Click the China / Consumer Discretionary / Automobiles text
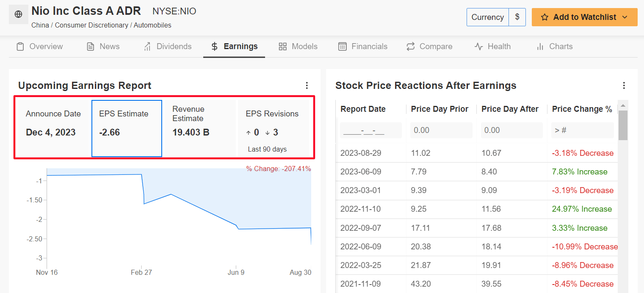 101,25
